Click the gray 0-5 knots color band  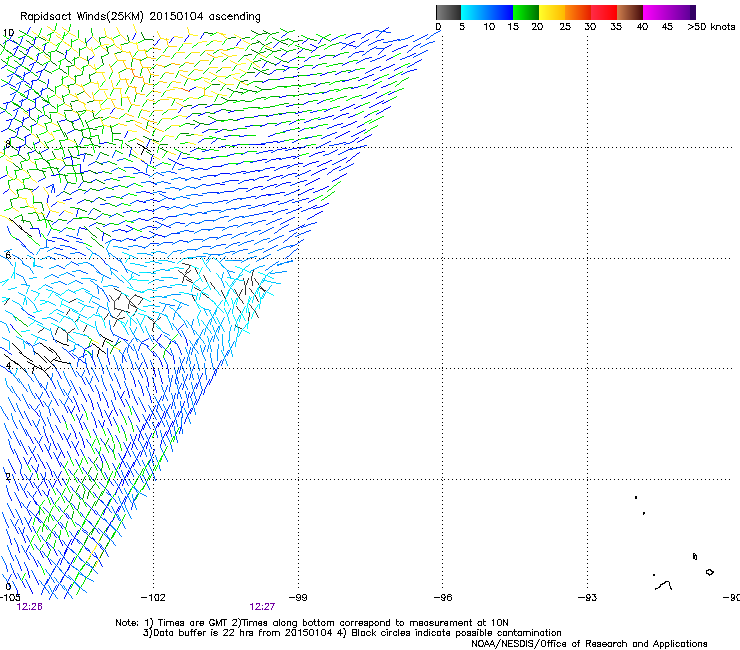448,12
